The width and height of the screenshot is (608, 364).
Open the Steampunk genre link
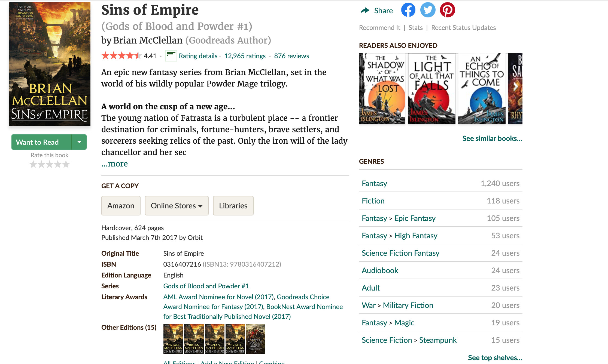point(438,340)
